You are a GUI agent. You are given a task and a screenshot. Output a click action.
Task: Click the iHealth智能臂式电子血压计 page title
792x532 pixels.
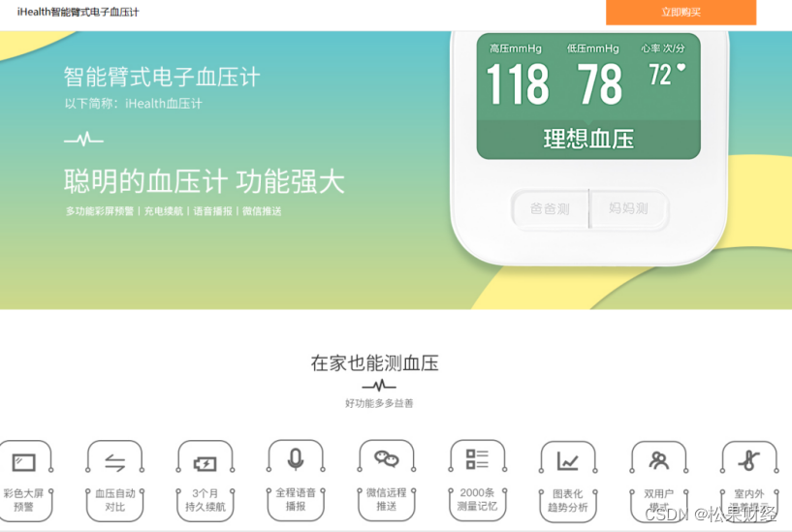[x=78, y=12]
